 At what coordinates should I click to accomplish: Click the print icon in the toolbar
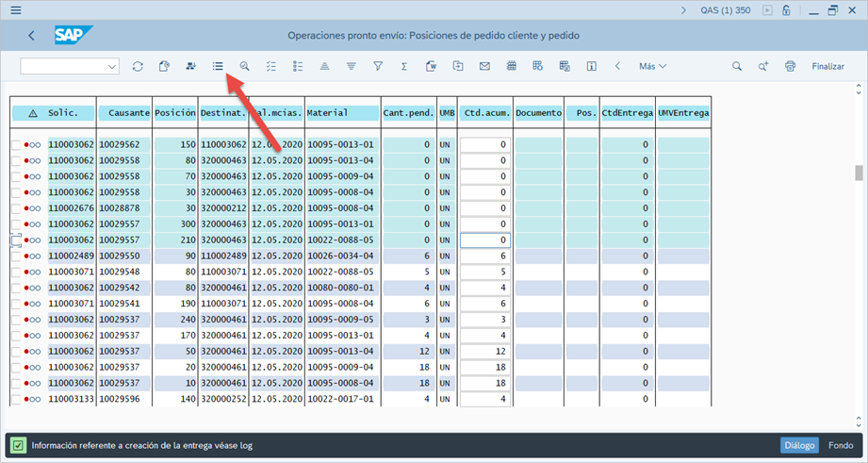tap(790, 66)
